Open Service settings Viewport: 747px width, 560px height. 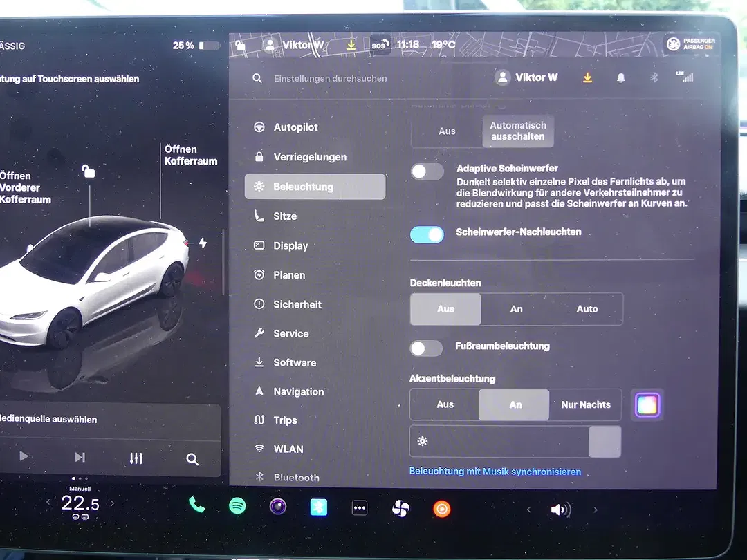315,333
